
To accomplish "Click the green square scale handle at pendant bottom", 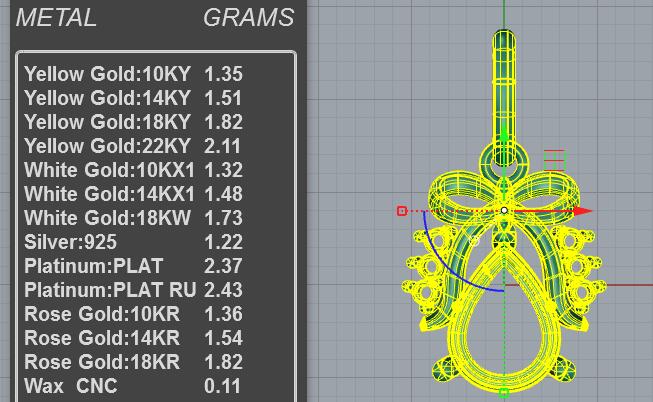I will point(504,392).
